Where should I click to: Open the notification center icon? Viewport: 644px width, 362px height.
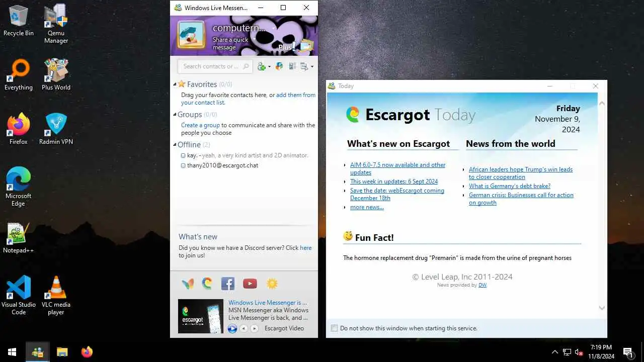[x=628, y=352]
